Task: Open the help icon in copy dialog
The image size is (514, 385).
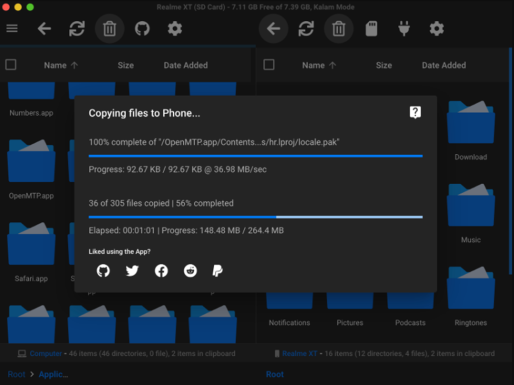Action: click(x=415, y=112)
